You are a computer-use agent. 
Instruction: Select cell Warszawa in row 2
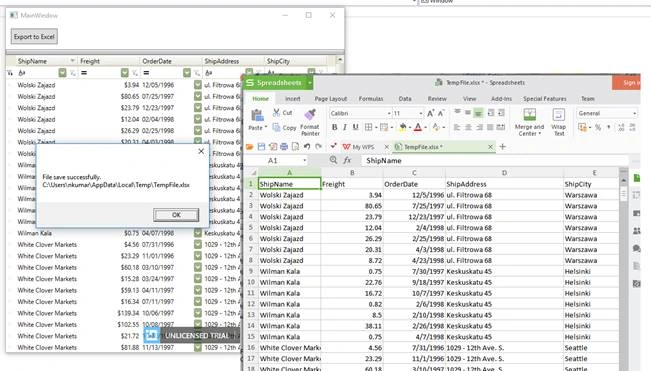click(x=591, y=195)
